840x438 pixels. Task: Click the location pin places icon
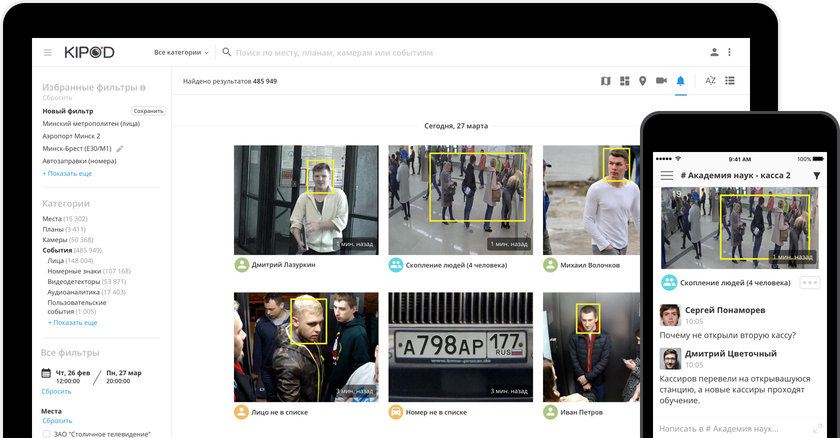click(643, 81)
